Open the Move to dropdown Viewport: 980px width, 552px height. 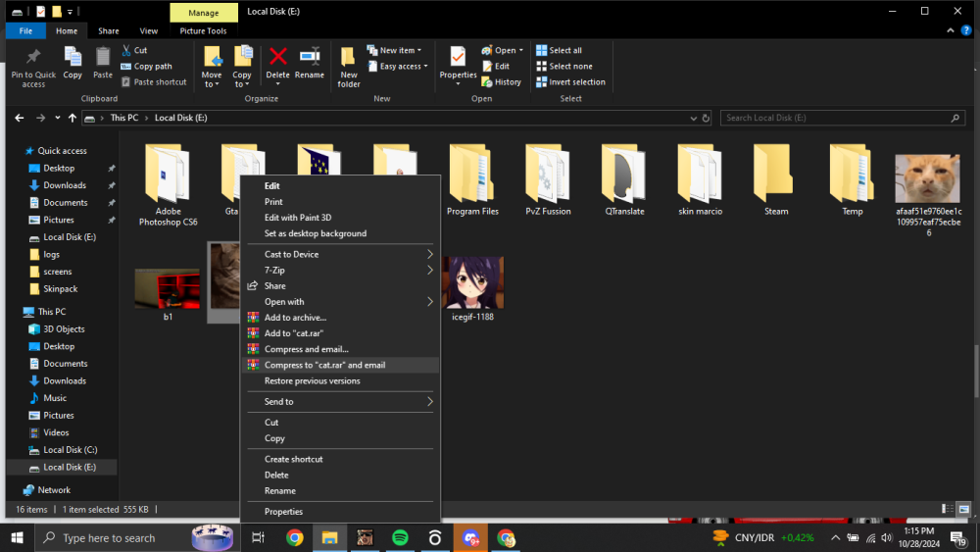(212, 84)
